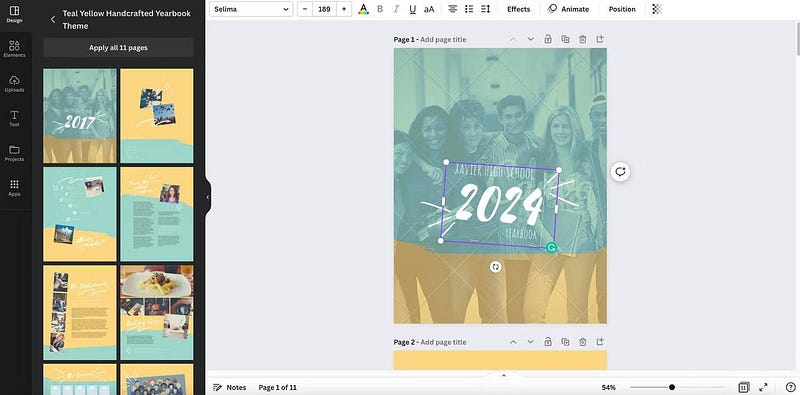This screenshot has height=395, width=800.
Task: Move Page 1 up arrow
Action: point(513,39)
